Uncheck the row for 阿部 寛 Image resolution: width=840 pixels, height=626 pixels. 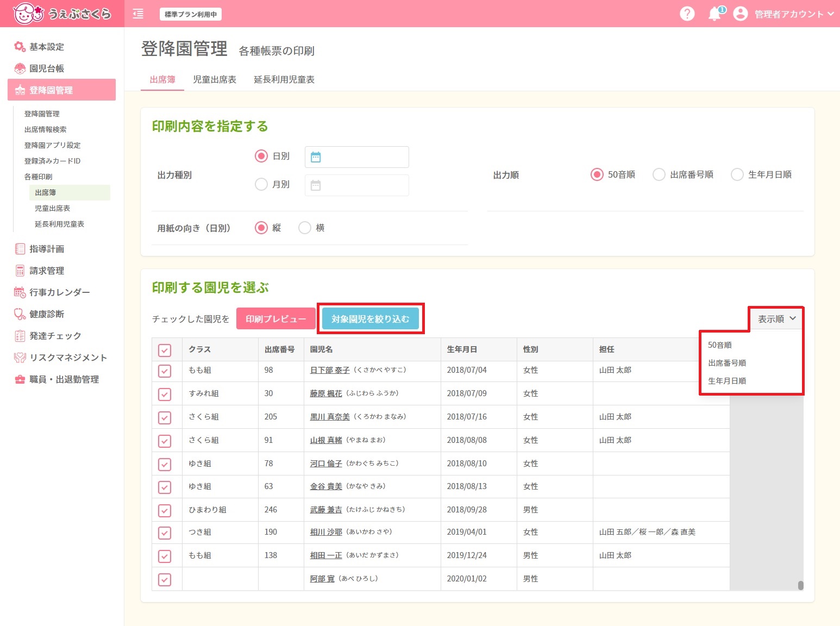pos(165,579)
